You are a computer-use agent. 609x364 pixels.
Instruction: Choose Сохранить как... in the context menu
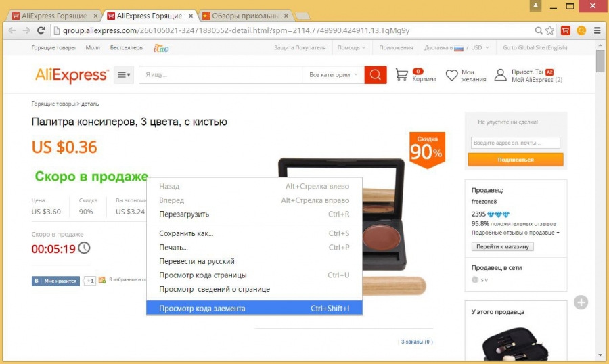[x=254, y=233]
